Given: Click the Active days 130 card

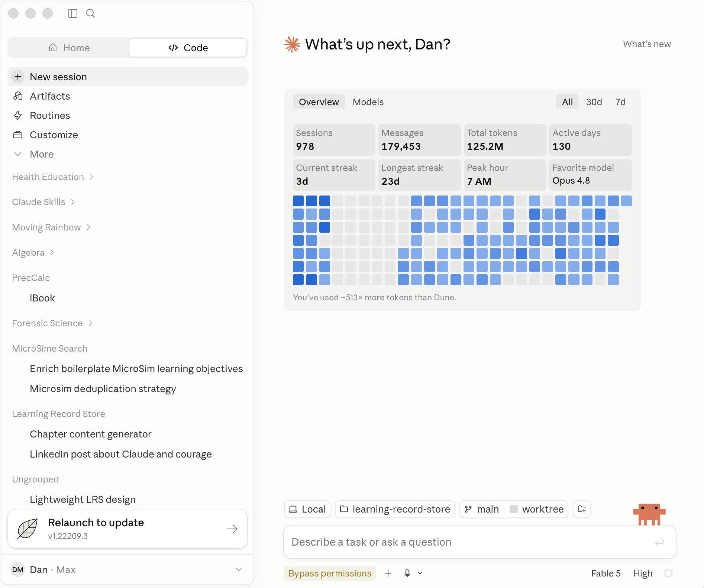Looking at the screenshot, I should pos(590,140).
